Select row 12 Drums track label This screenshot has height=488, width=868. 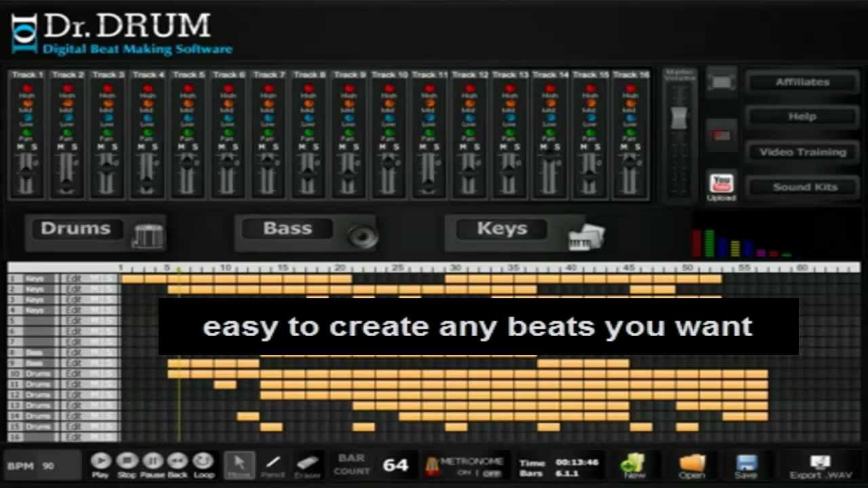(38, 394)
